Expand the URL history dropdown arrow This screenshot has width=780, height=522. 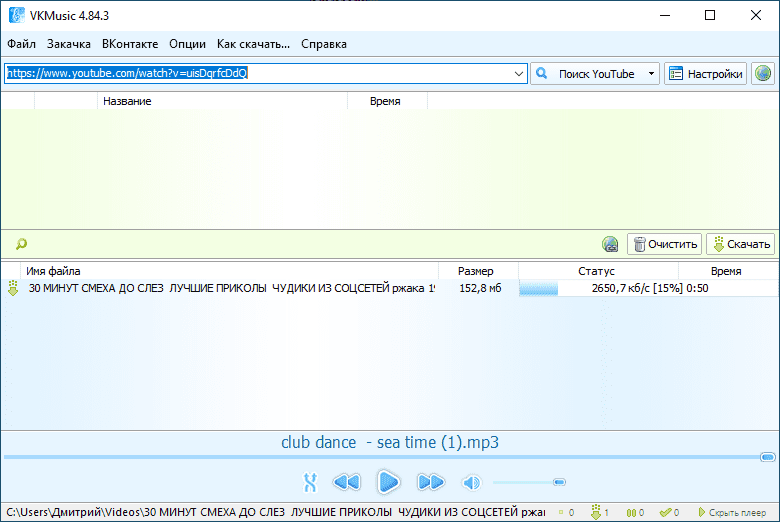point(519,74)
